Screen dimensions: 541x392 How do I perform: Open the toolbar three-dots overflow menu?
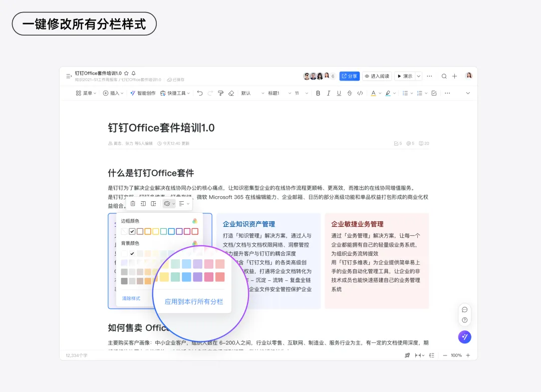[x=447, y=93]
